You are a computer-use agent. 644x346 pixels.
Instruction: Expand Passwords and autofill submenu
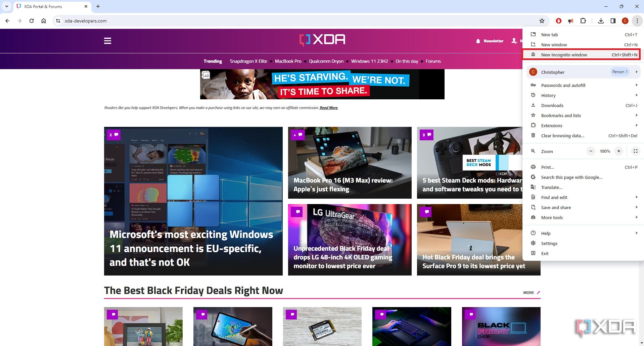click(x=583, y=85)
